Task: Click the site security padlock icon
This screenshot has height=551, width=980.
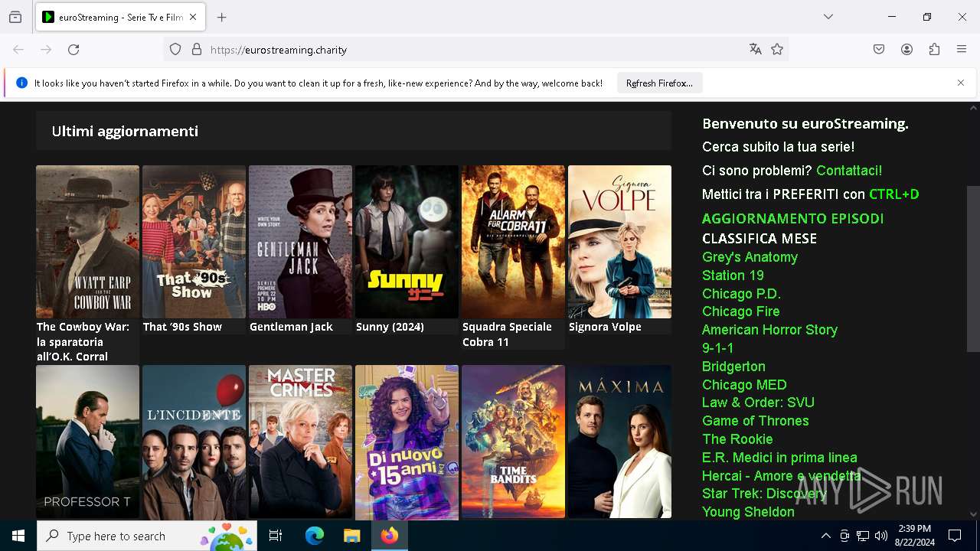Action: (x=197, y=50)
